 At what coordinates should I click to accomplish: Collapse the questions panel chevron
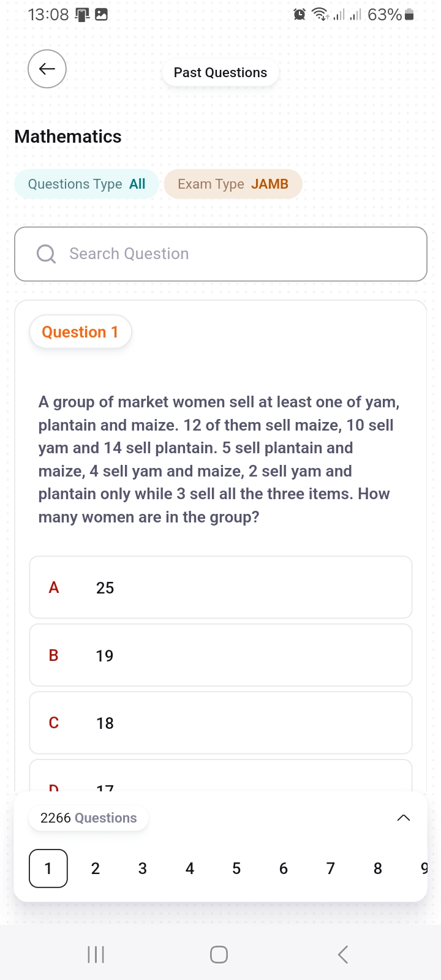(404, 818)
